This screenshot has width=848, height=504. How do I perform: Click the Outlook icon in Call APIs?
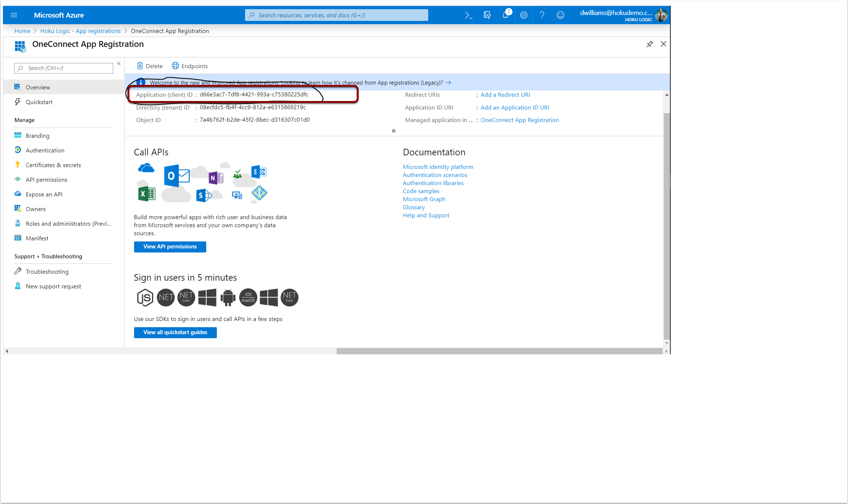177,176
